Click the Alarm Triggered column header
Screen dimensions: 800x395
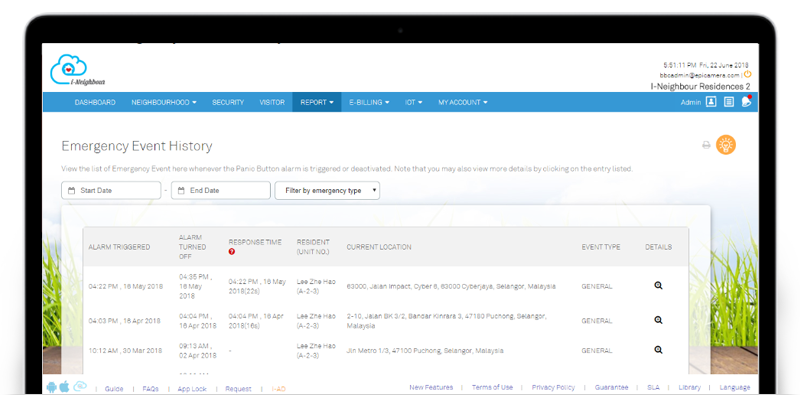(x=119, y=247)
